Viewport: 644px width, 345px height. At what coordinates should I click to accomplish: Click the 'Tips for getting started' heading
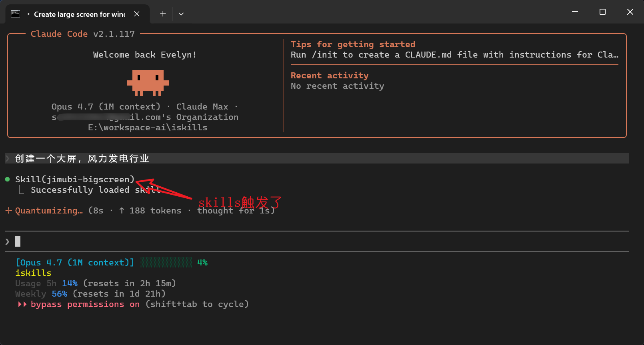tap(353, 44)
